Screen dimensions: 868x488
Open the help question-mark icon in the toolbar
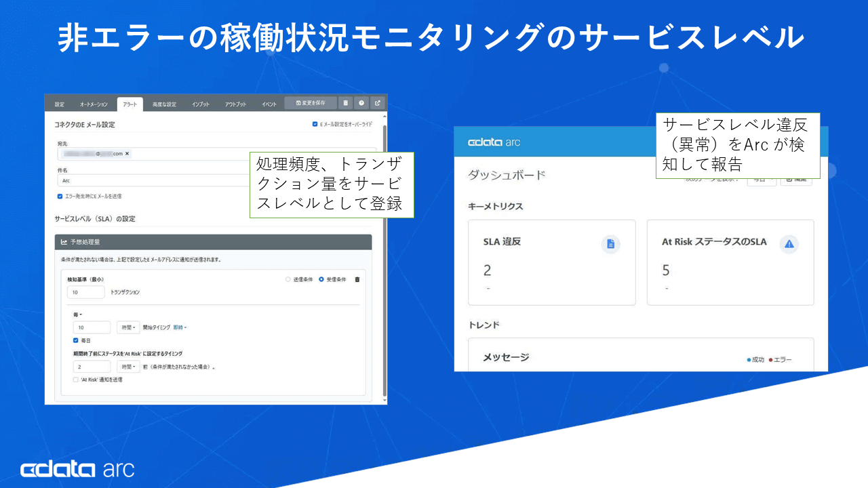click(362, 103)
